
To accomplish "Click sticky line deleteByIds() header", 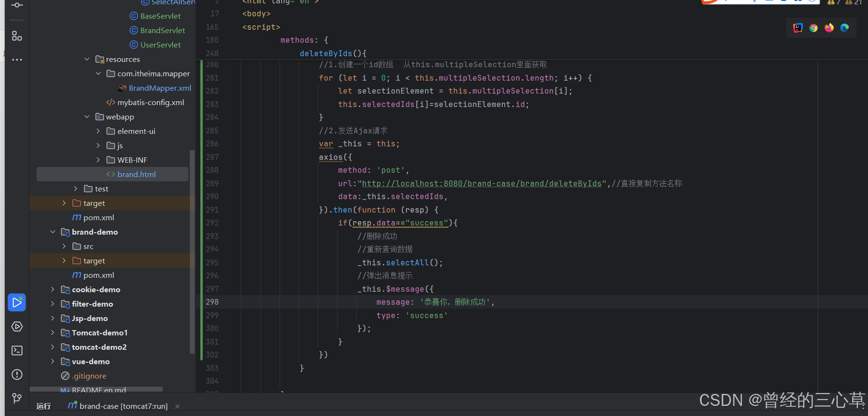I will click(x=333, y=53).
